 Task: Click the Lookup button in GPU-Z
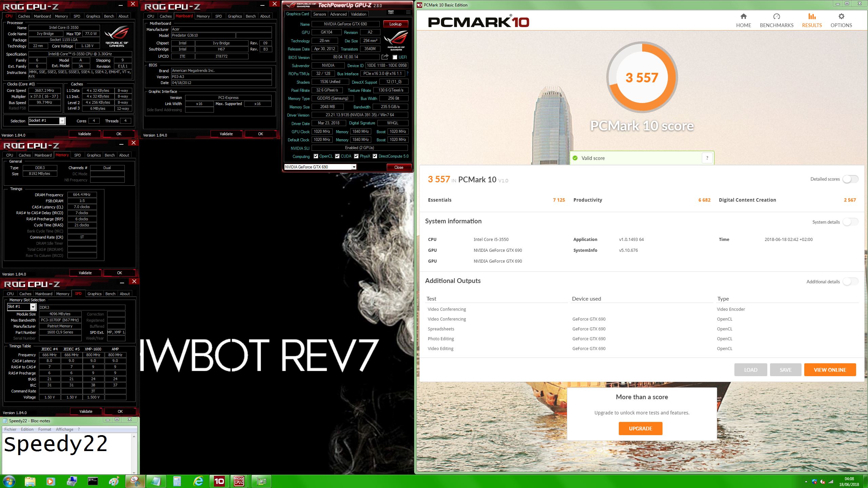tap(395, 24)
